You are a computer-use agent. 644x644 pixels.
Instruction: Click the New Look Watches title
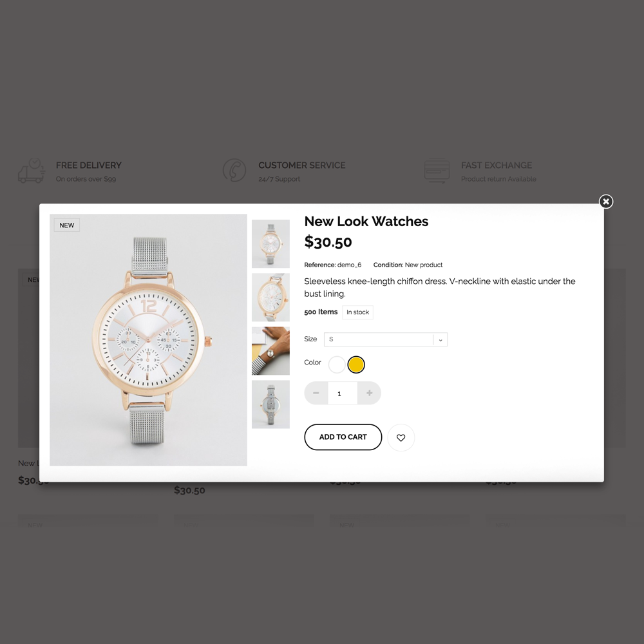pyautogui.click(x=366, y=222)
